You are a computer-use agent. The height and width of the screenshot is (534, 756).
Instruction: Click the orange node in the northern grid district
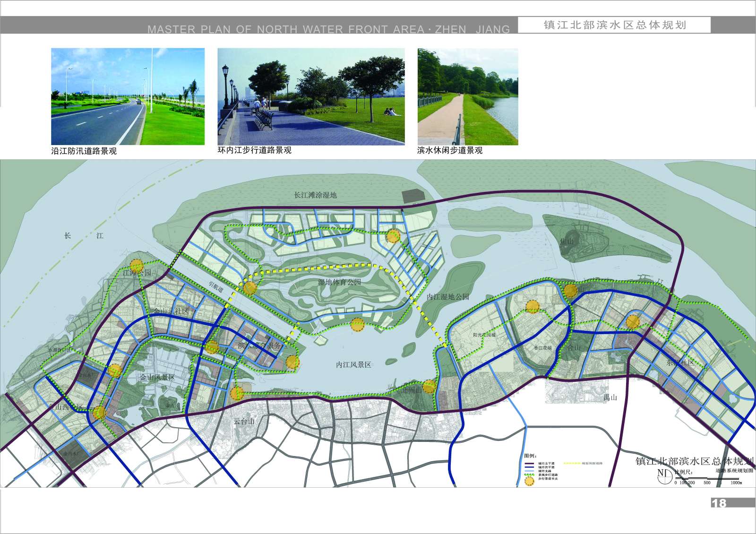point(393,236)
